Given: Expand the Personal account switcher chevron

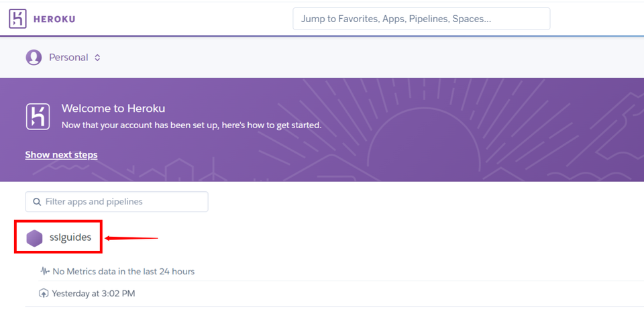Looking at the screenshot, I should 97,58.
